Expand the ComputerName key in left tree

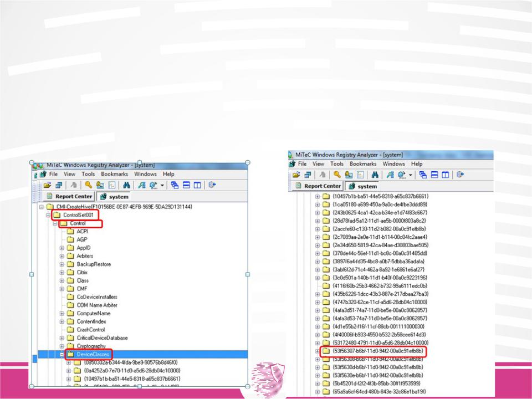point(62,314)
